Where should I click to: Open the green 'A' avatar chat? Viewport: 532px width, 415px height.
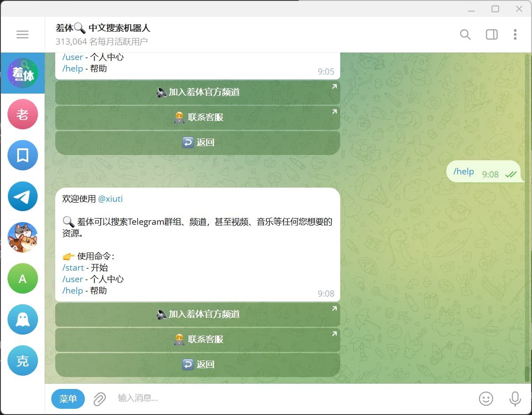click(23, 278)
